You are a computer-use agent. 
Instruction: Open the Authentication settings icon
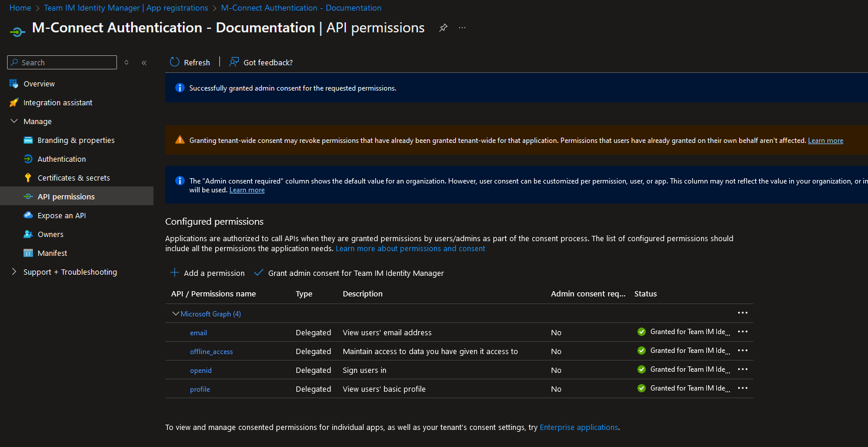click(x=28, y=158)
